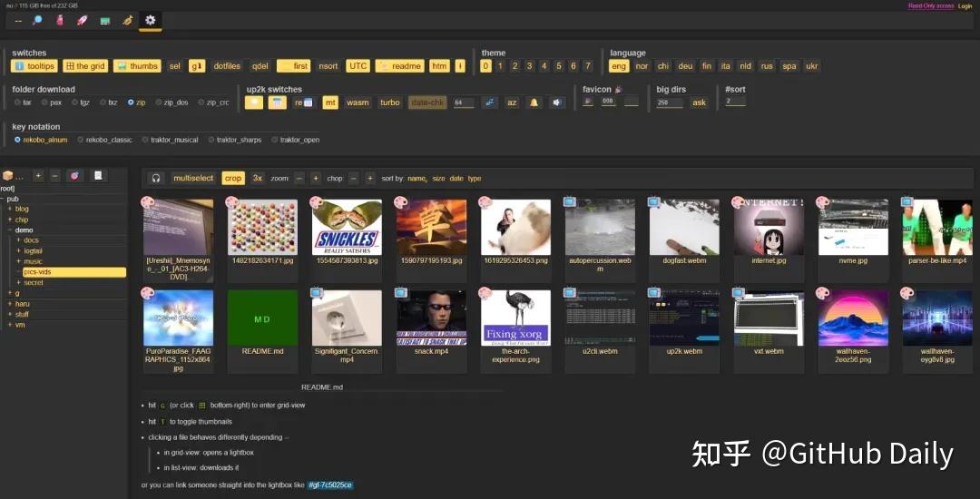Open the SNICKLES image thumbnail
This screenshot has height=499, width=980.
347,227
